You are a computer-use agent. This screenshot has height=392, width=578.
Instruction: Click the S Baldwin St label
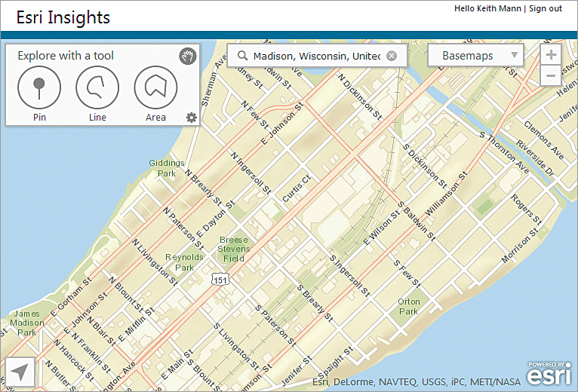(417, 221)
